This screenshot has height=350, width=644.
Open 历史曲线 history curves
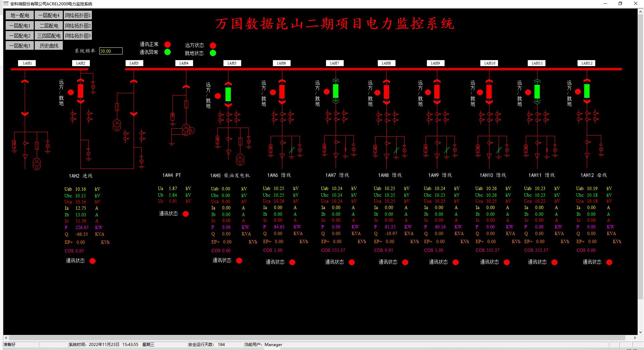[x=49, y=46]
